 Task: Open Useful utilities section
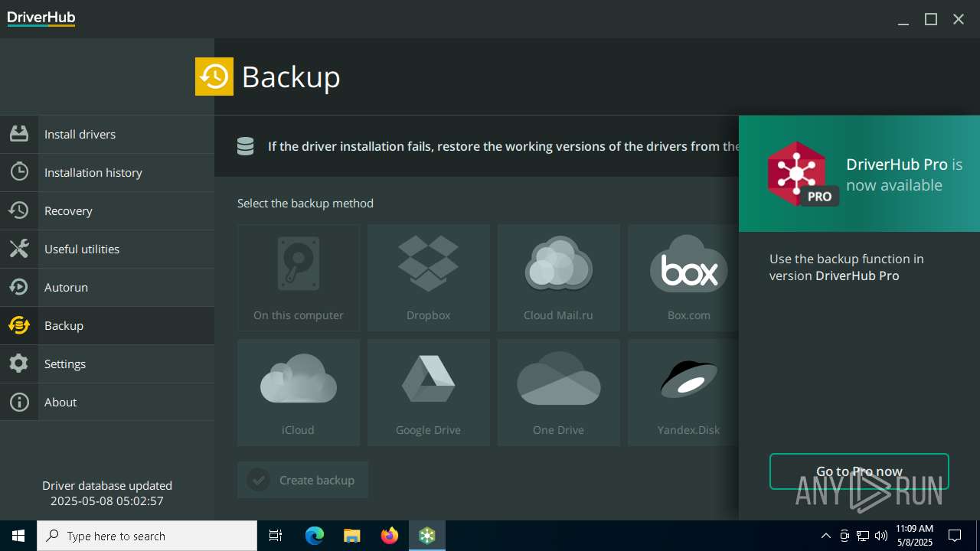[x=107, y=249]
